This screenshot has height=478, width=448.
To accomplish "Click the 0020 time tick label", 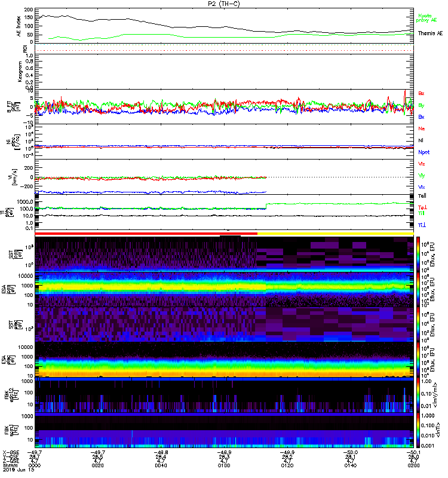I will pos(97,465).
